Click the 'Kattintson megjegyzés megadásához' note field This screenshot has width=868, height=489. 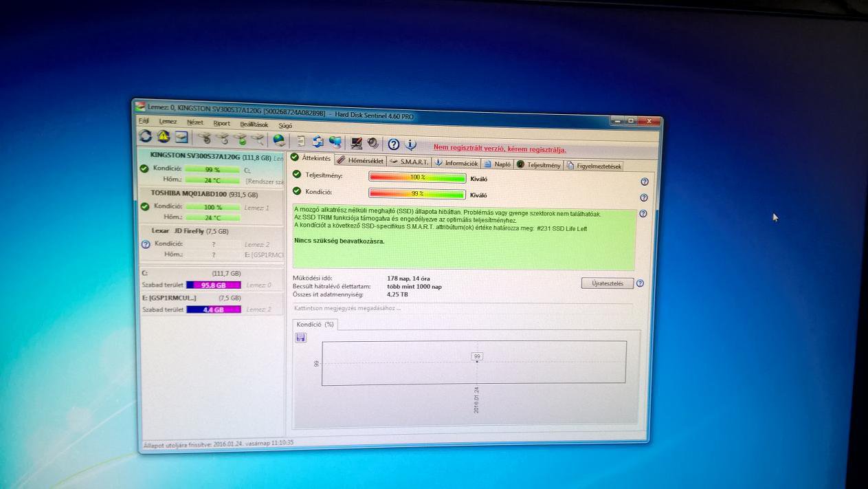[x=462, y=308]
